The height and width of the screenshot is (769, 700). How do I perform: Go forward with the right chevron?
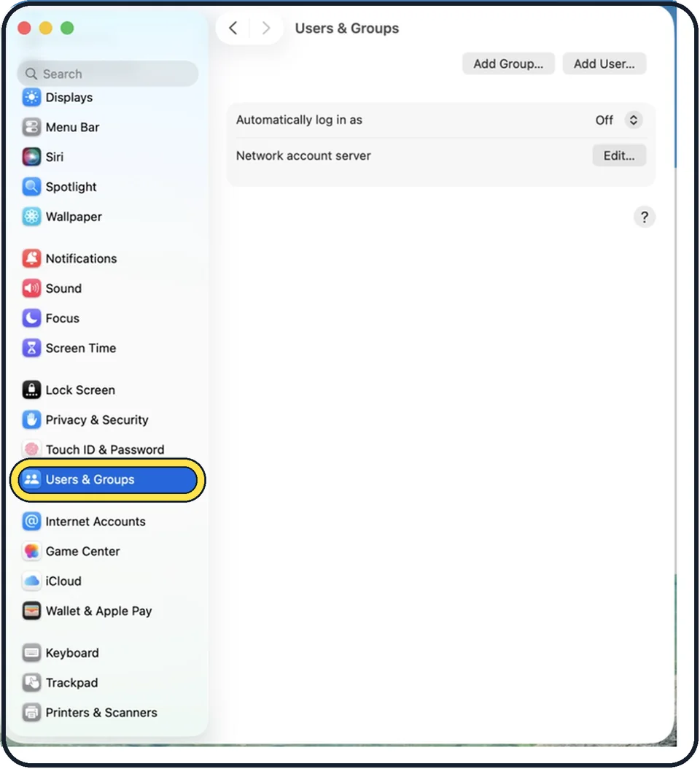[x=266, y=28]
